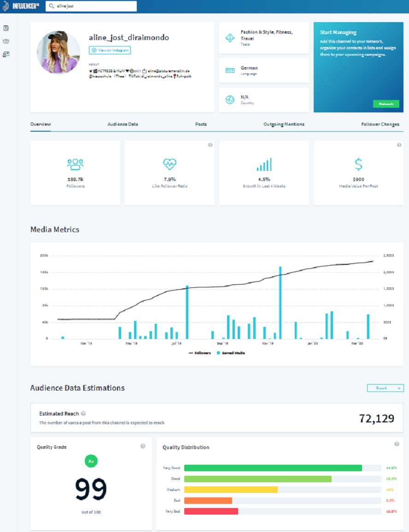Toggle Followers series in chart legend
This screenshot has height=532, width=409.
pyautogui.click(x=200, y=353)
